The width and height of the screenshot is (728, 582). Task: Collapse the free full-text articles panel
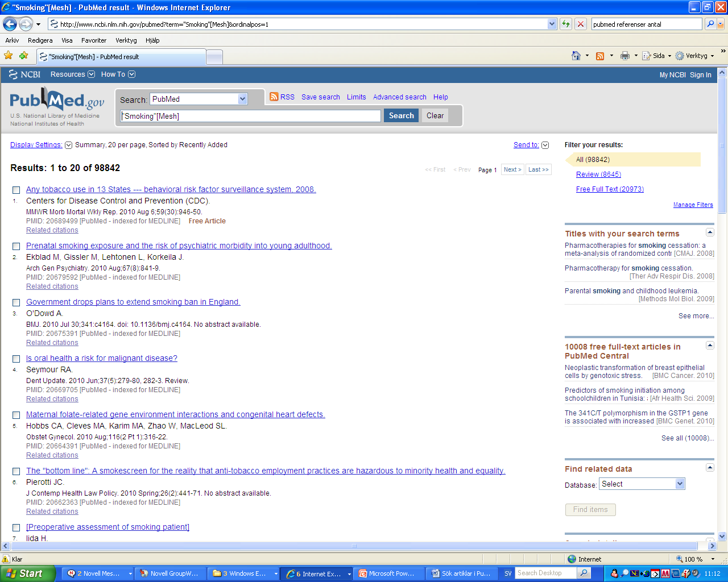710,345
